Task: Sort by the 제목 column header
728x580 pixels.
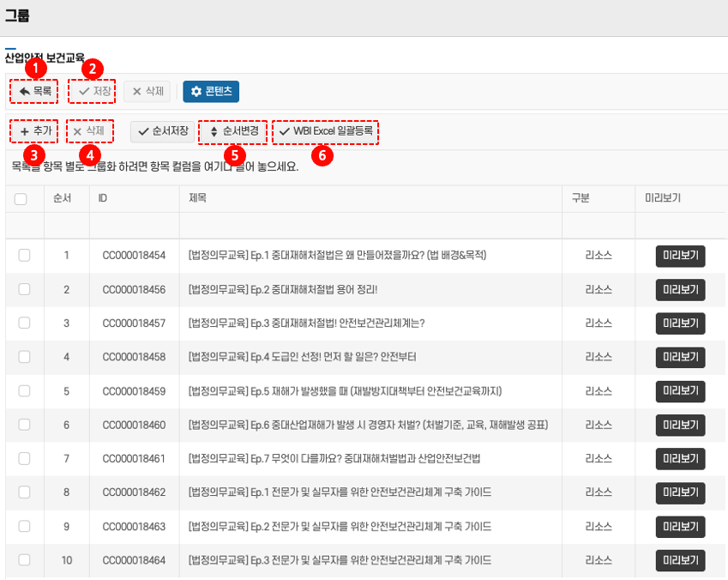Action: (197, 198)
